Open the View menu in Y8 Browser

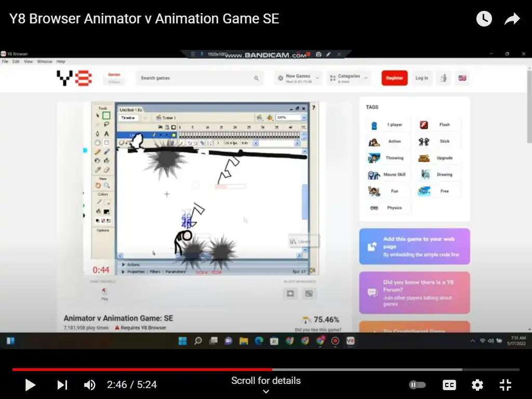pyautogui.click(x=28, y=61)
